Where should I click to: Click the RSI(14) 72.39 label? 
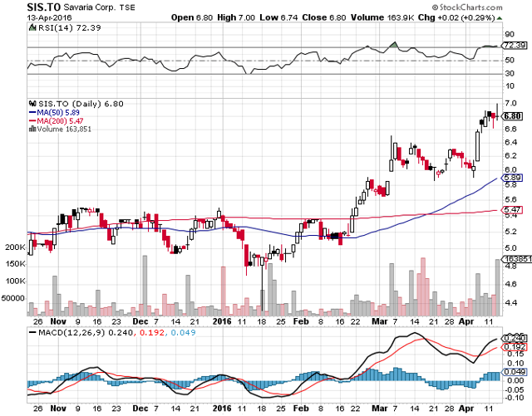pyautogui.click(x=70, y=27)
